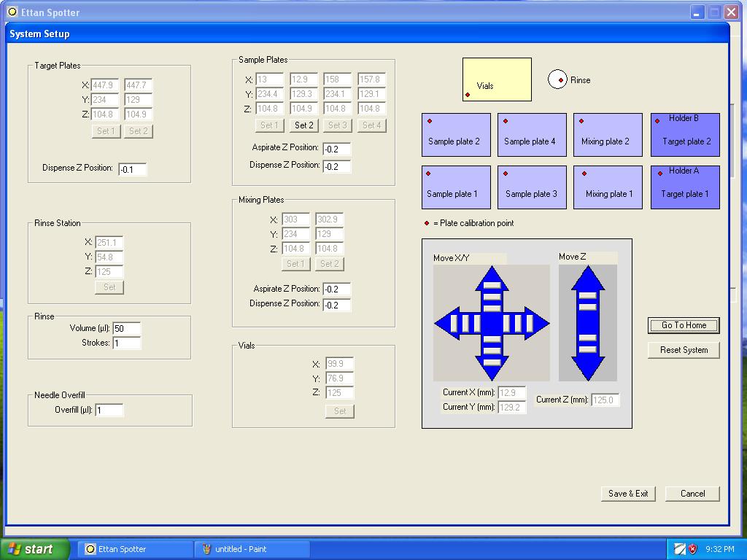Select the Mixing plate 2 position

pyautogui.click(x=608, y=134)
